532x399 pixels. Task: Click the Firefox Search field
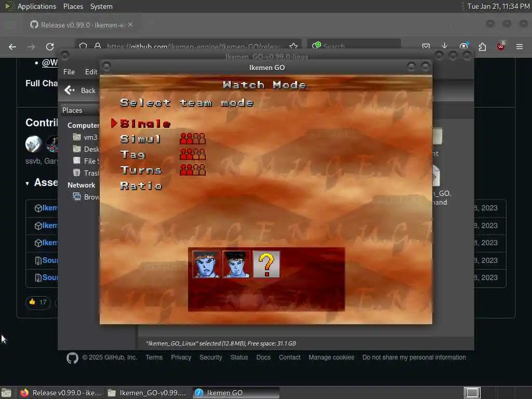(x=354, y=46)
